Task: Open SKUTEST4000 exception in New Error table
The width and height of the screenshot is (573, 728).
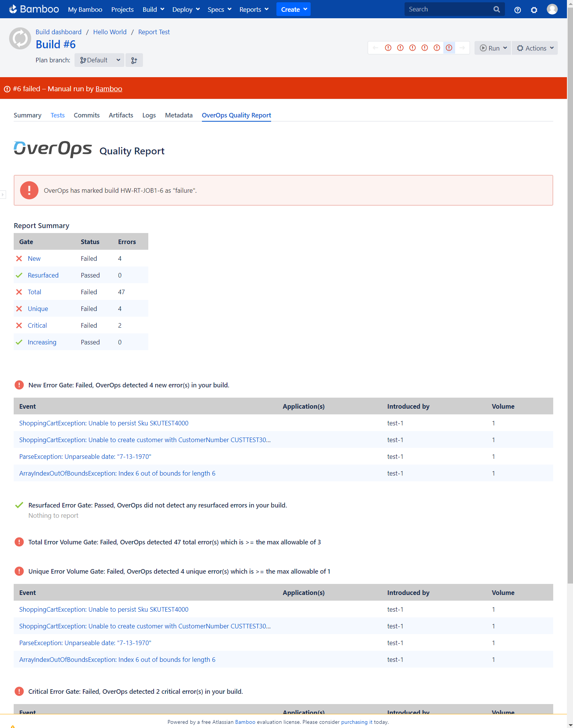Action: (104, 423)
